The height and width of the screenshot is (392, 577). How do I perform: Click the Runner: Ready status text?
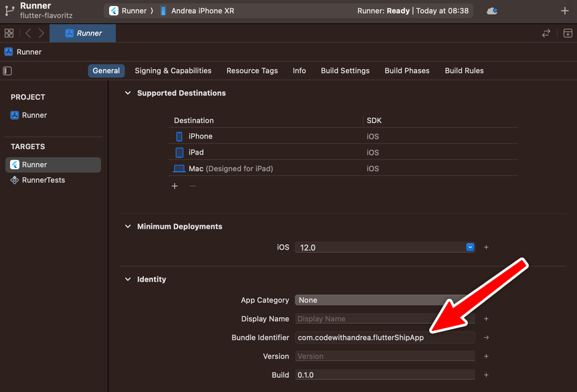point(383,11)
